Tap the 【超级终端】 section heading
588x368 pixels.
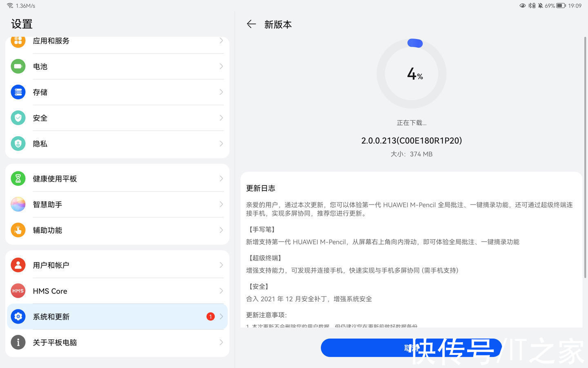[x=265, y=258]
